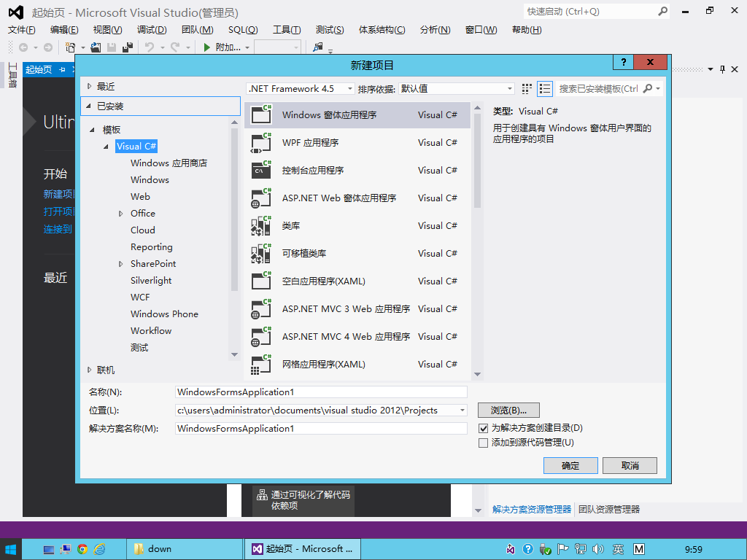Expand the 最近 section in dialog

point(89,87)
